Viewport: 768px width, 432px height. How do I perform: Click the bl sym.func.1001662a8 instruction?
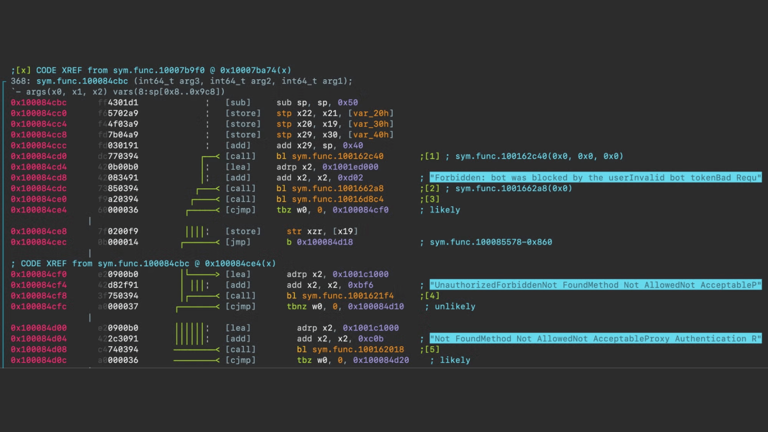click(330, 189)
